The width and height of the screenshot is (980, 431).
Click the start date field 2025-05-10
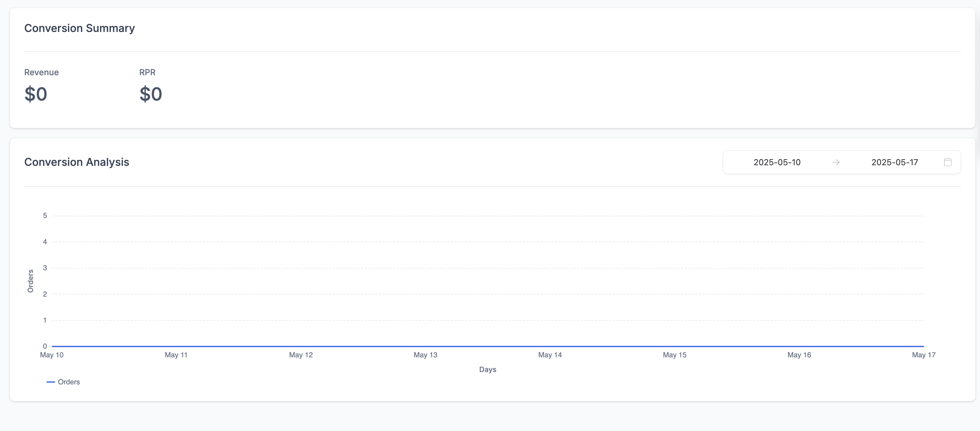777,162
